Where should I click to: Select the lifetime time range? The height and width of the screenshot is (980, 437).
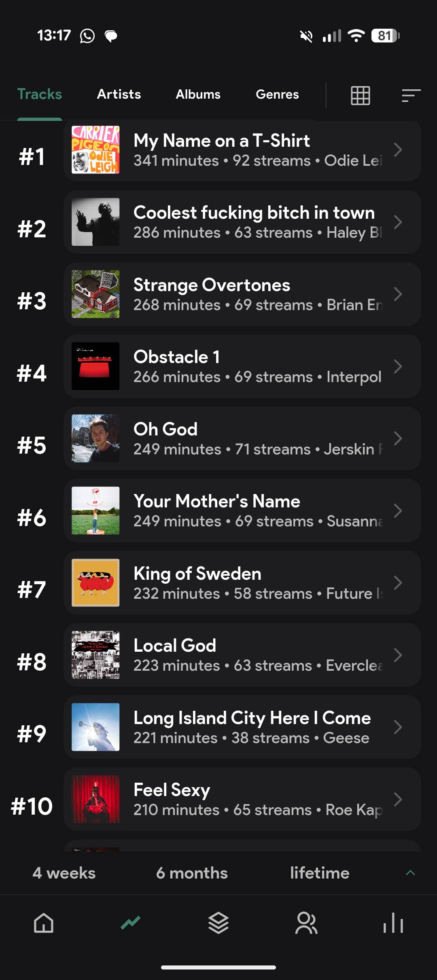pyautogui.click(x=320, y=873)
